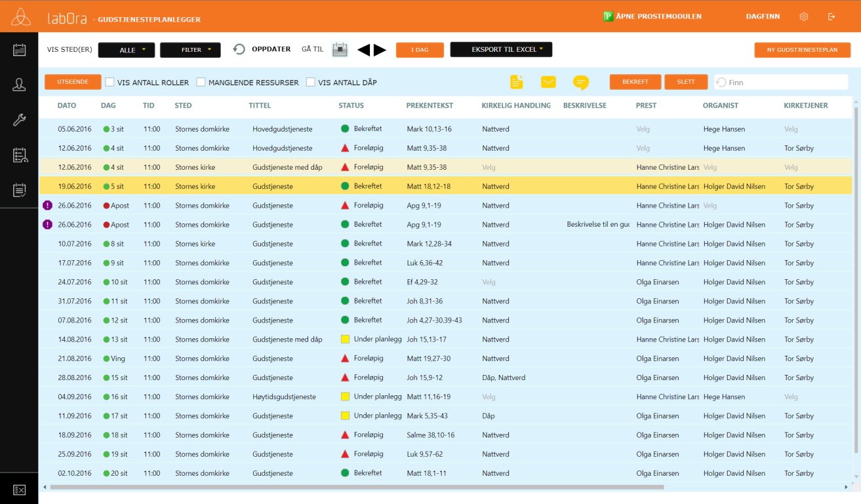Click the DAGFINN user name
This screenshot has height=504, width=861.
point(763,16)
